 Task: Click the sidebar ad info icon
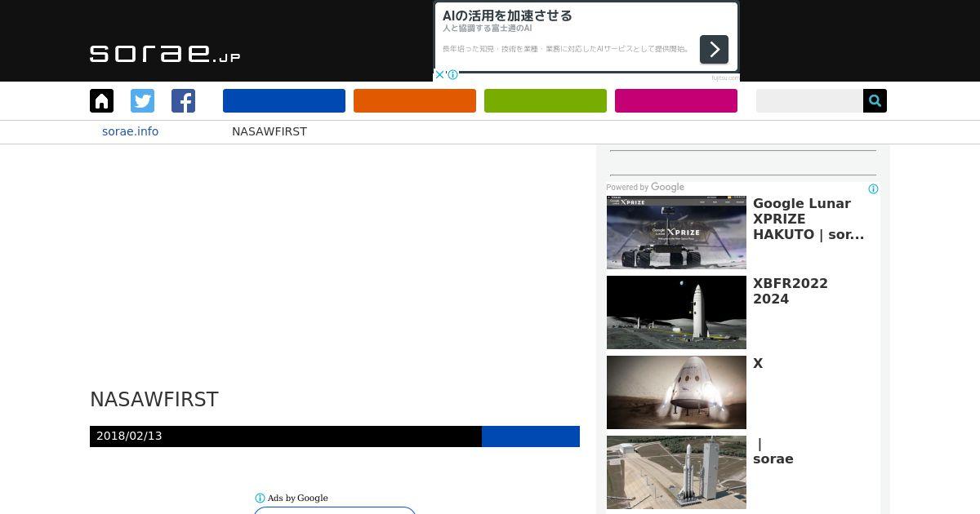click(873, 189)
